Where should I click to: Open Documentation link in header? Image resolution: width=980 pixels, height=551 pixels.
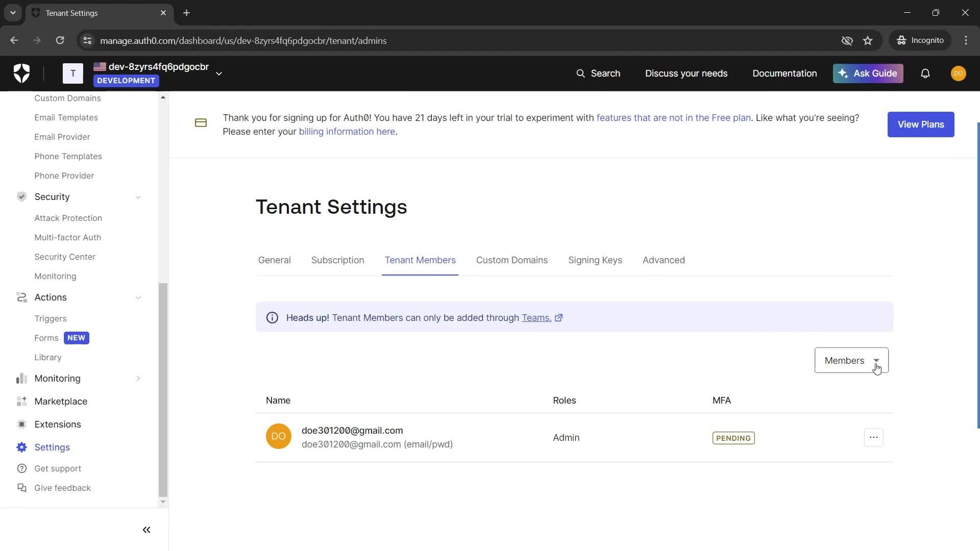785,73
